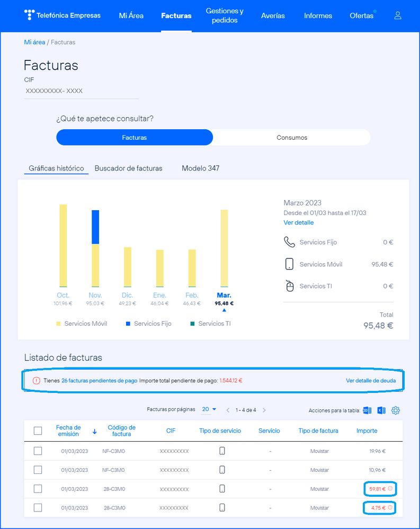Switch to Buscador de facturas tab
The width and height of the screenshot is (420, 529).
coord(128,168)
